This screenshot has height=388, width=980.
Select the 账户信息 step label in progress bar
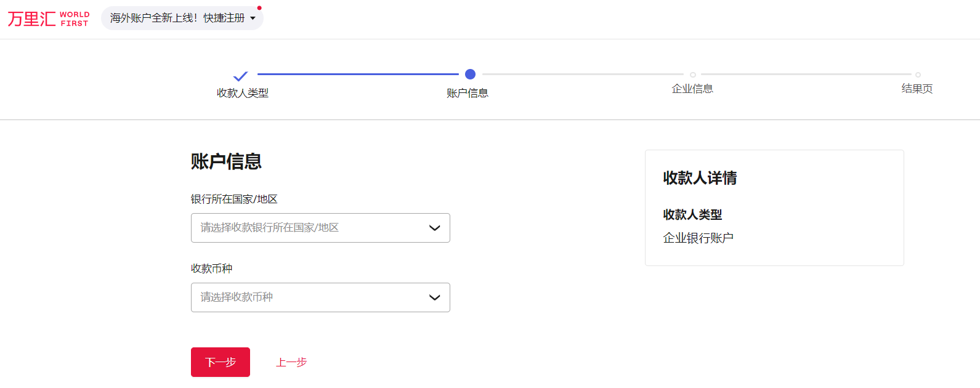pos(467,93)
